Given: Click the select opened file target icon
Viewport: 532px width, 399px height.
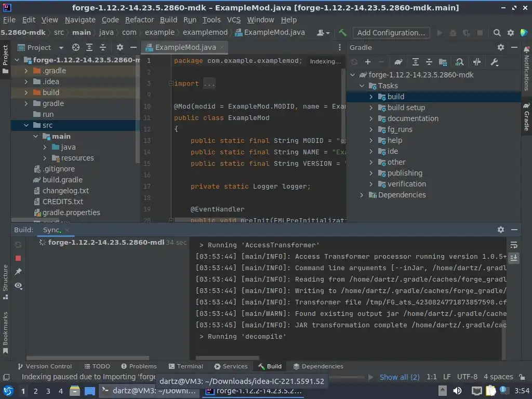Looking at the screenshot, I should click(x=76, y=47).
